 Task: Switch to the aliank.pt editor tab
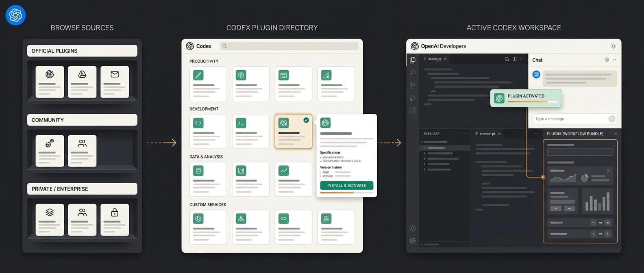435,59
